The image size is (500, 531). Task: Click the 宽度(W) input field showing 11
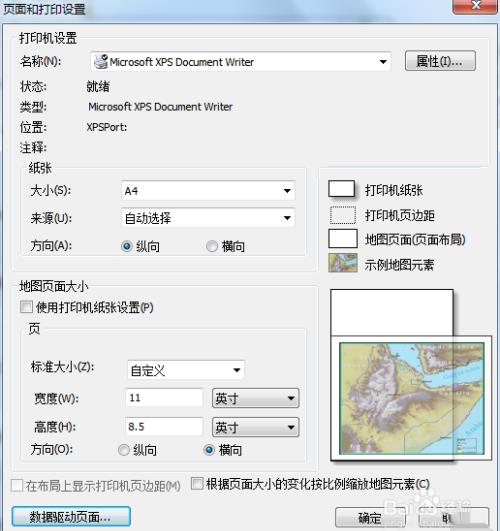click(x=164, y=398)
